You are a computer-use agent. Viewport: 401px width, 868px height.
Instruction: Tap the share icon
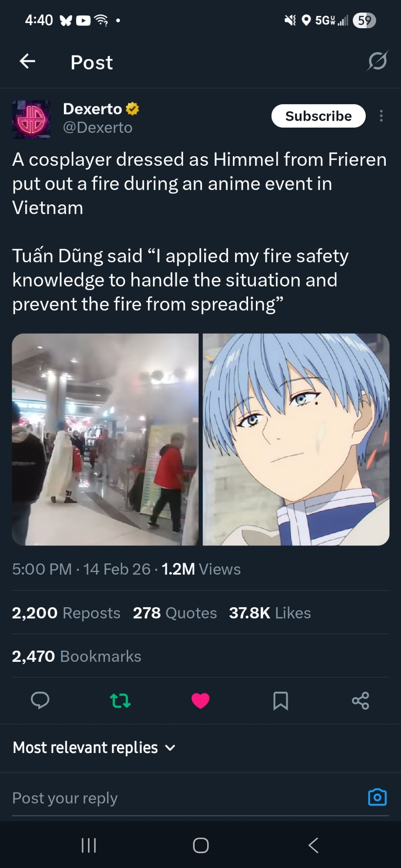pyautogui.click(x=361, y=700)
